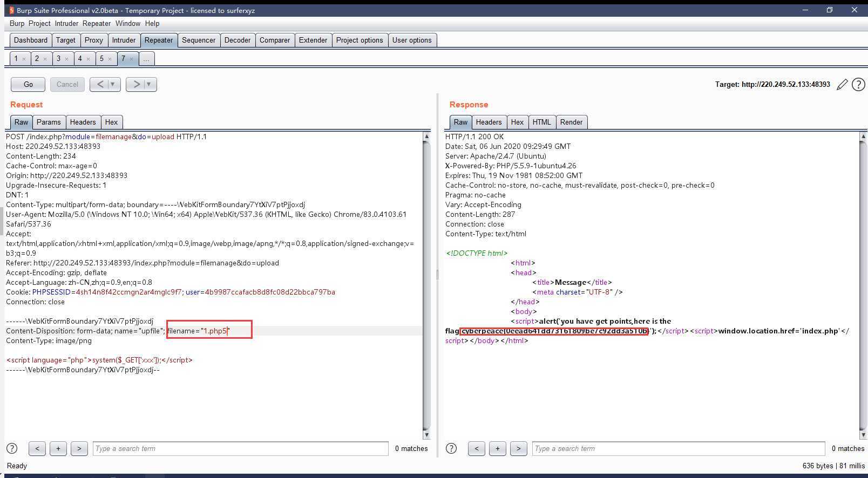Show response HTML view
Viewport: 868px width, 478px height.
pyautogui.click(x=542, y=122)
